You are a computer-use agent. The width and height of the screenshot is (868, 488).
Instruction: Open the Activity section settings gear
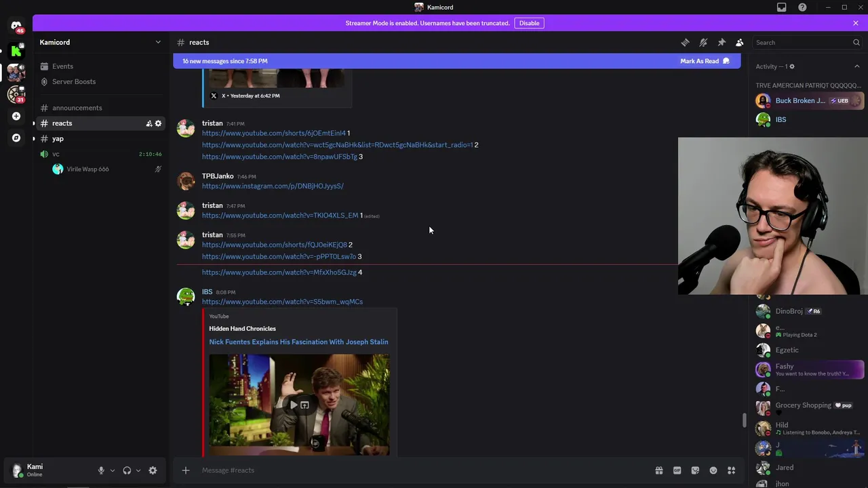point(791,66)
